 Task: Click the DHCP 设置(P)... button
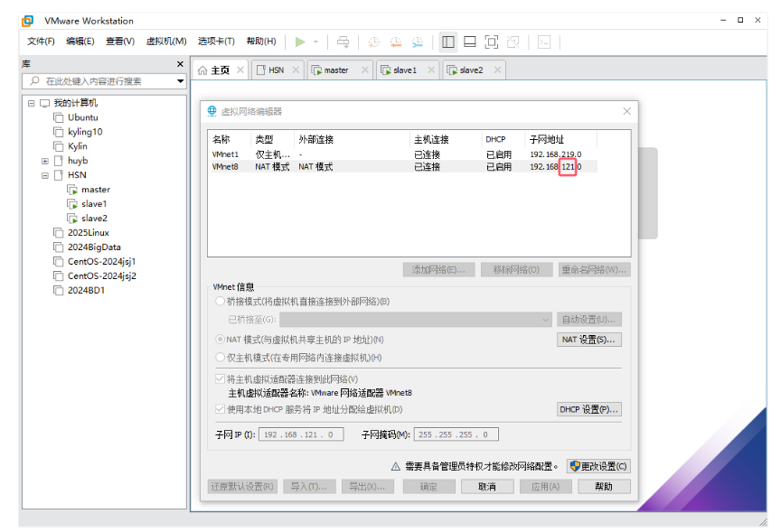tap(588, 409)
